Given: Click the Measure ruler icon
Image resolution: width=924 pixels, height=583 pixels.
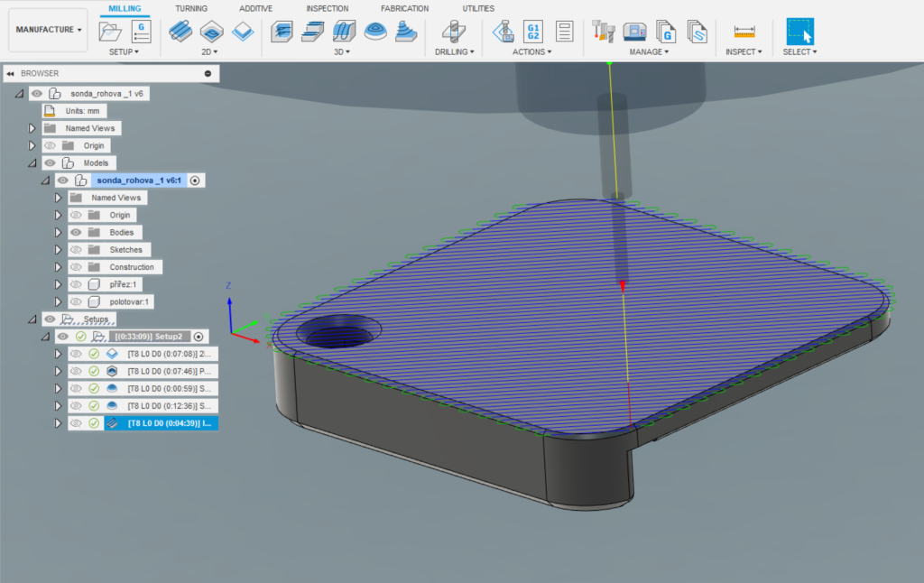Looking at the screenshot, I should [744, 31].
